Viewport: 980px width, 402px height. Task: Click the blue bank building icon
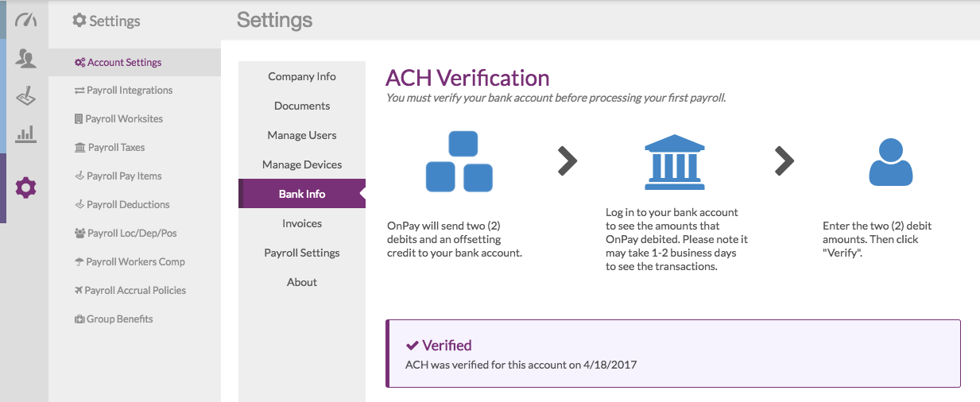(674, 163)
